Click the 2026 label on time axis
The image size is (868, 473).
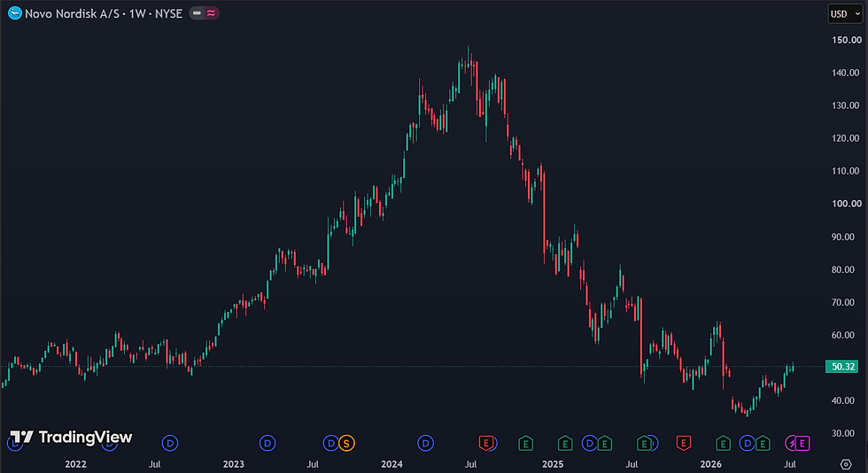click(x=710, y=464)
